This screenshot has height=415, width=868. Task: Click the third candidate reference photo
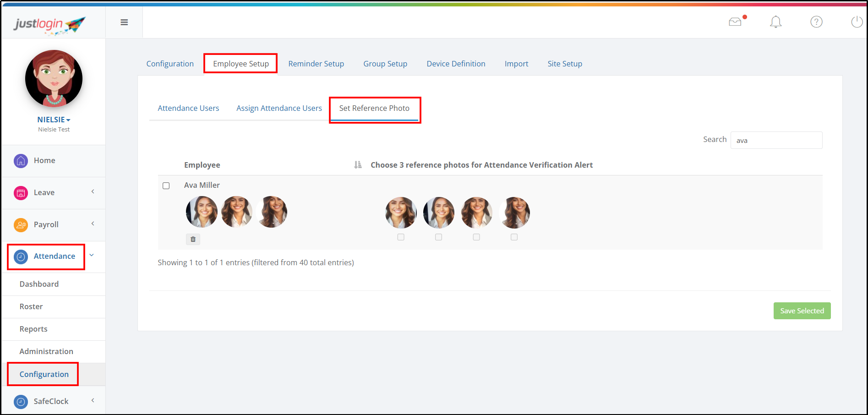[476, 213]
